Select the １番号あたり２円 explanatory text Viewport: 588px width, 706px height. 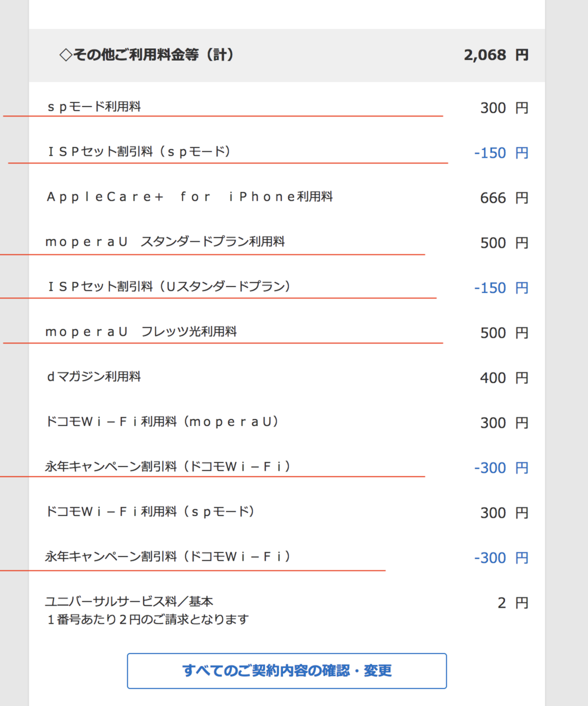click(x=146, y=619)
